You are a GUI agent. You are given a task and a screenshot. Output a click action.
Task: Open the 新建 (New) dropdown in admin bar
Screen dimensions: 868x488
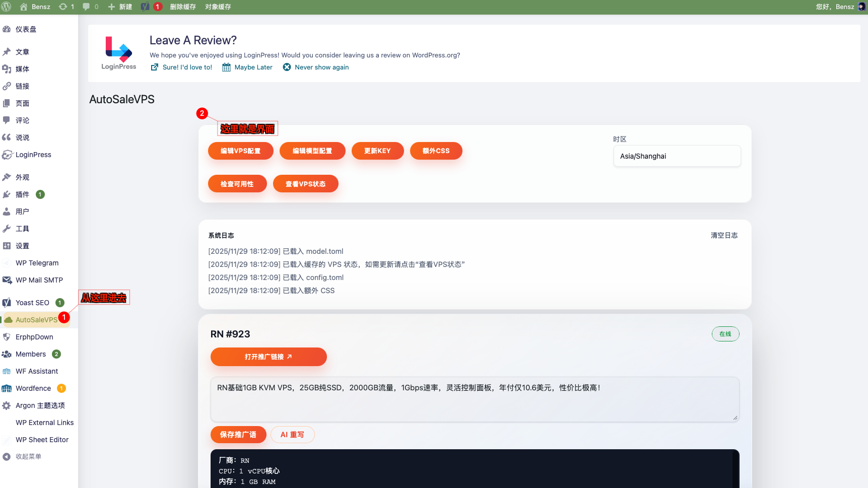point(120,7)
